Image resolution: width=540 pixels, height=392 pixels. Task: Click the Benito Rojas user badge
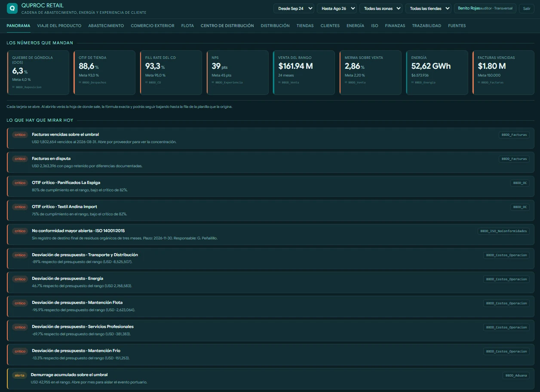[485, 9]
